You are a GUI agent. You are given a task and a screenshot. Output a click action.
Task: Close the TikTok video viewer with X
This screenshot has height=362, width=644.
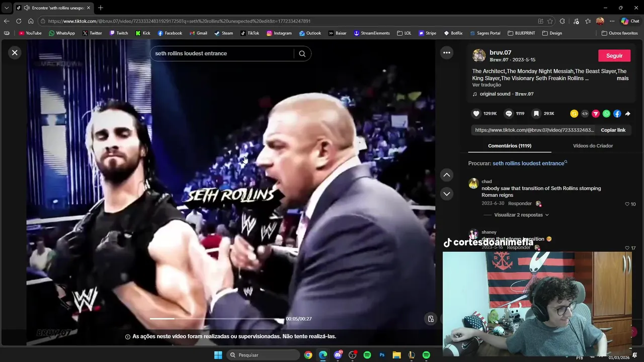click(15, 53)
